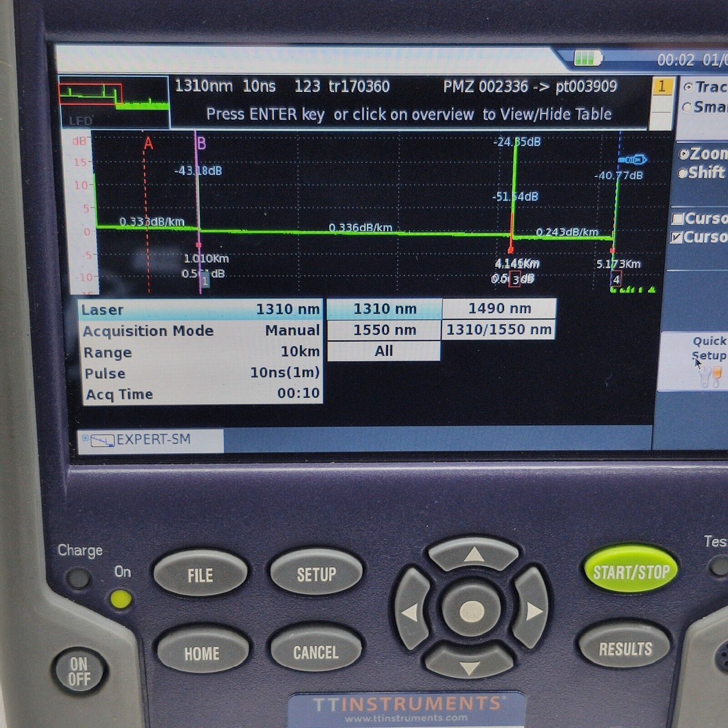
Task: Expand the Acquisition Mode setting
Action: pos(200,331)
